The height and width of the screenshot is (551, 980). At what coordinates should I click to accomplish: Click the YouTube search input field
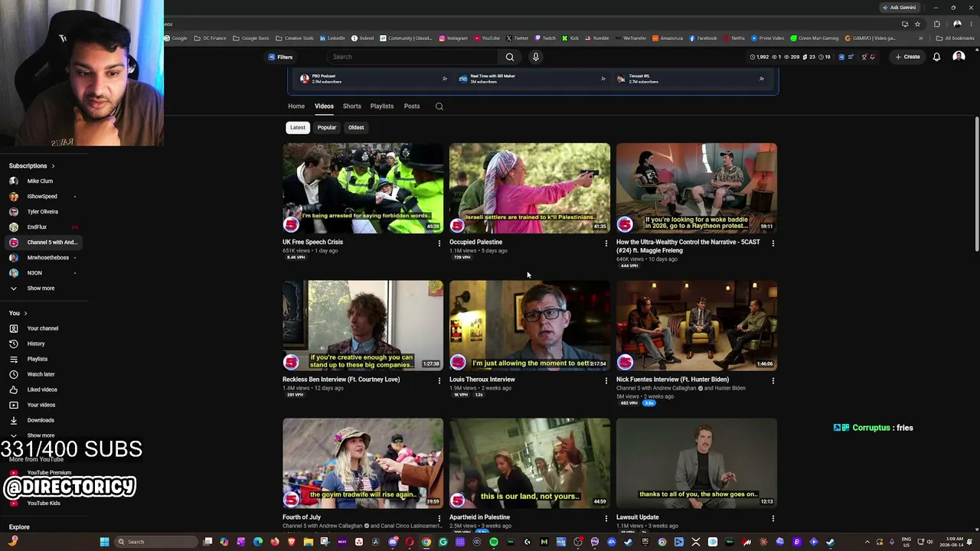[413, 57]
